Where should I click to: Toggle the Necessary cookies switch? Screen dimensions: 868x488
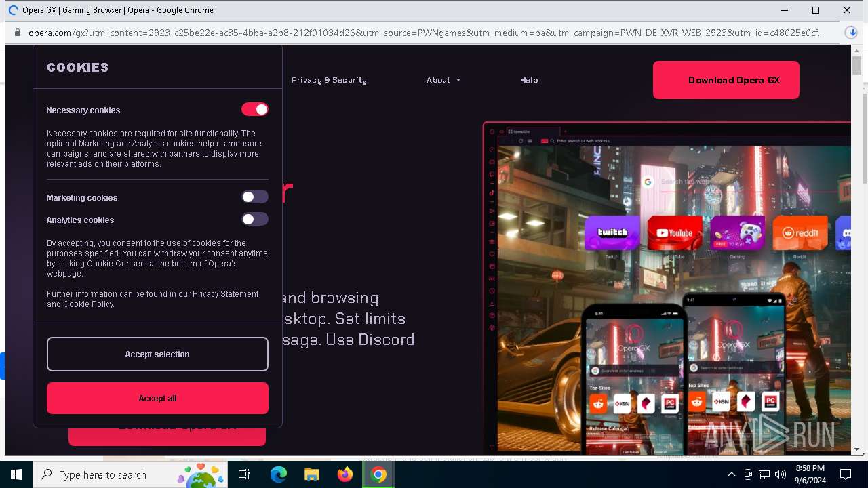coord(255,109)
